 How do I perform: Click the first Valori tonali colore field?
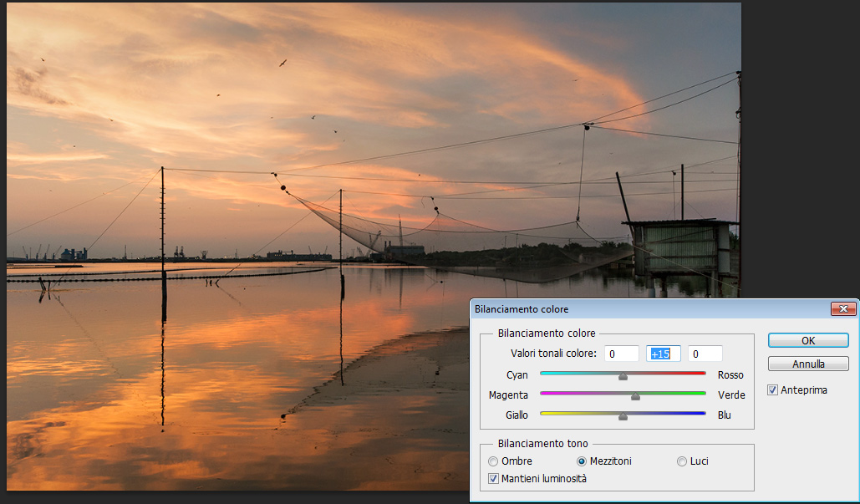point(622,354)
